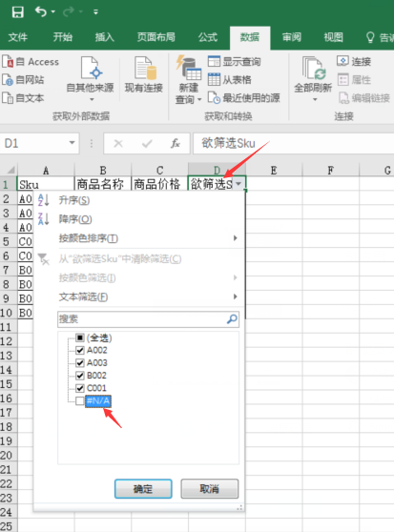Click 显示查询 in ribbon
The width and height of the screenshot is (394, 532).
[x=234, y=62]
